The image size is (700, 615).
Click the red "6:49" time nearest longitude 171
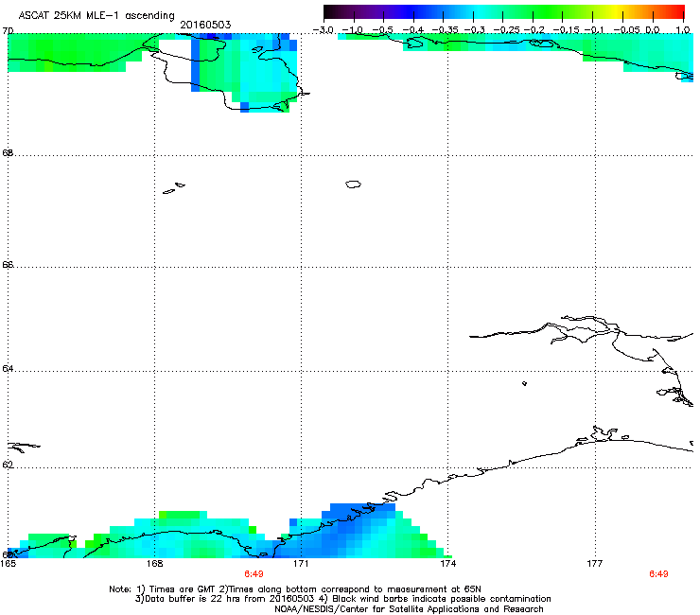pyautogui.click(x=254, y=574)
